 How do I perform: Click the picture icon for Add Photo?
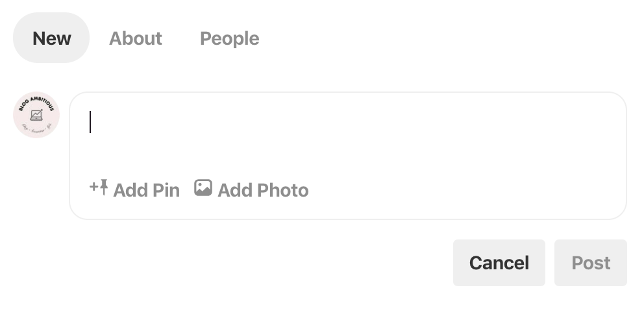click(x=203, y=188)
